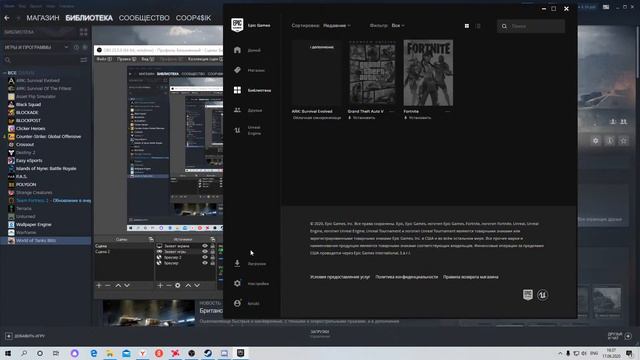640x360 pixels.
Task: Click Steam sidebar ready-to-play icon
Action: [85, 47]
